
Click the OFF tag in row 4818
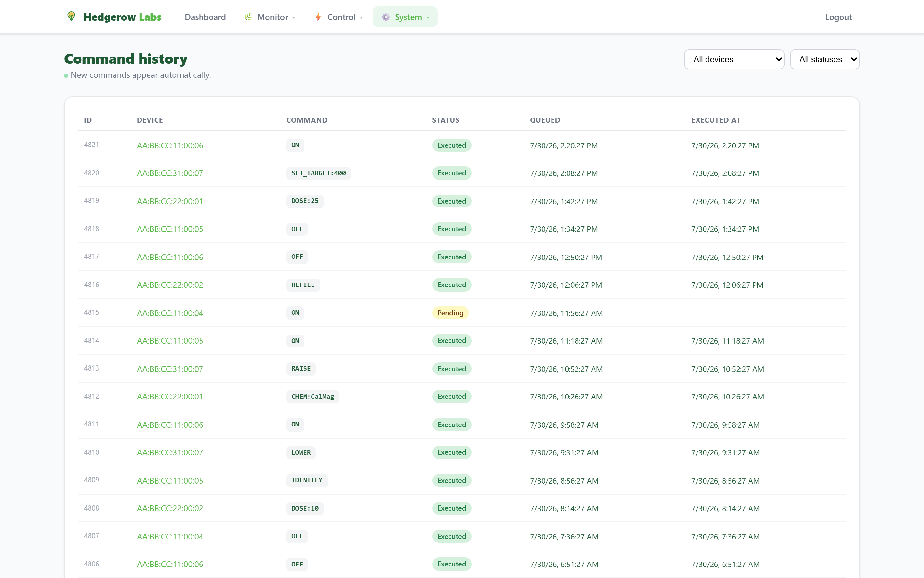297,229
